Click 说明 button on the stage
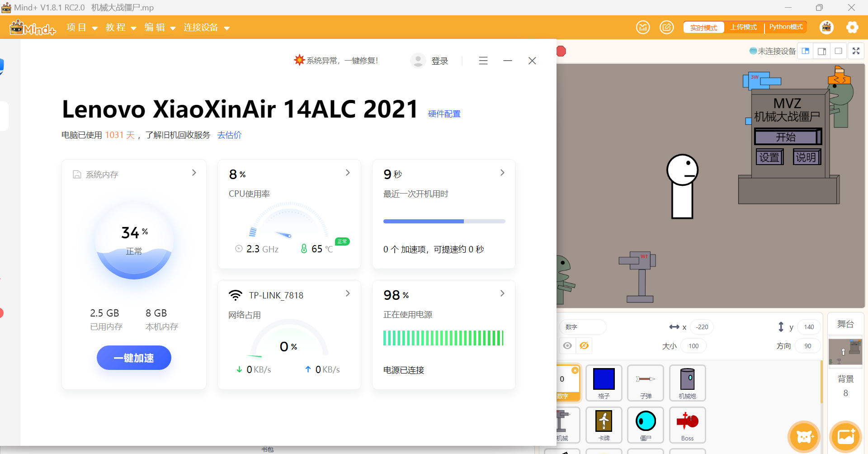Image resolution: width=868 pixels, height=454 pixels. click(807, 157)
